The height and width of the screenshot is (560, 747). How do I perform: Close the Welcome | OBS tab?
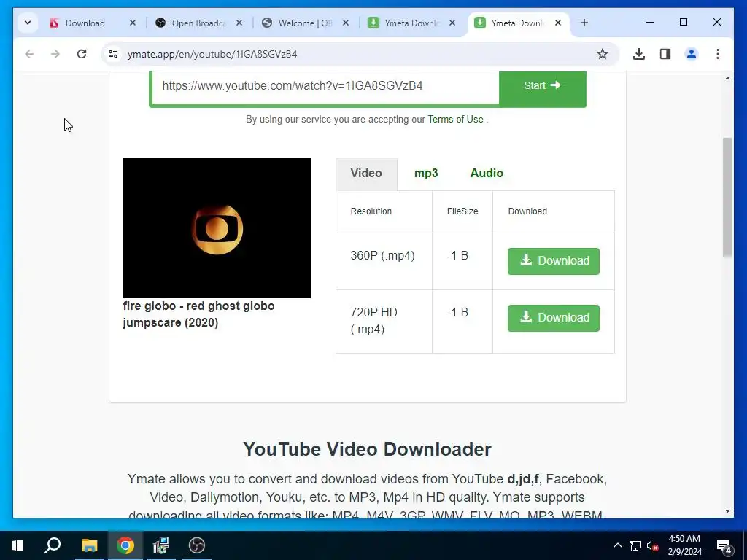coord(345,23)
